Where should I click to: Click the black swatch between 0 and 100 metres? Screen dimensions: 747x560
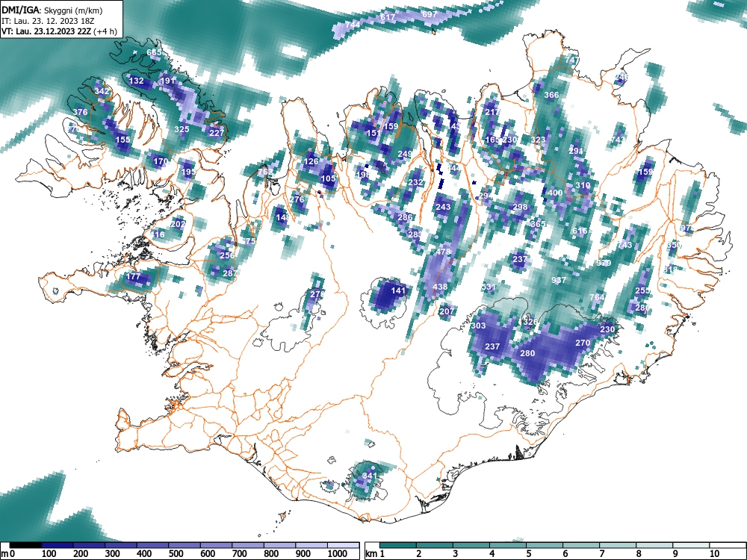coord(25,545)
